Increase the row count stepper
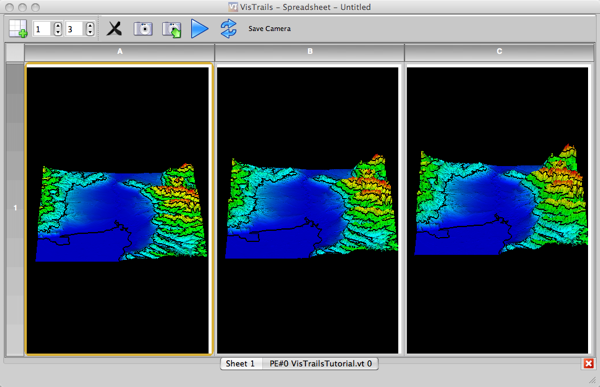600x387 pixels. tap(58, 25)
